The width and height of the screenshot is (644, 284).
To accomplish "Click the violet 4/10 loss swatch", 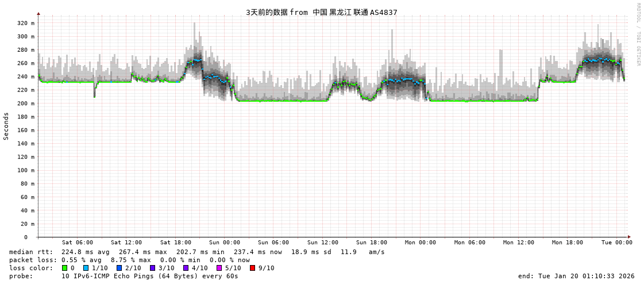I will click(186, 268).
